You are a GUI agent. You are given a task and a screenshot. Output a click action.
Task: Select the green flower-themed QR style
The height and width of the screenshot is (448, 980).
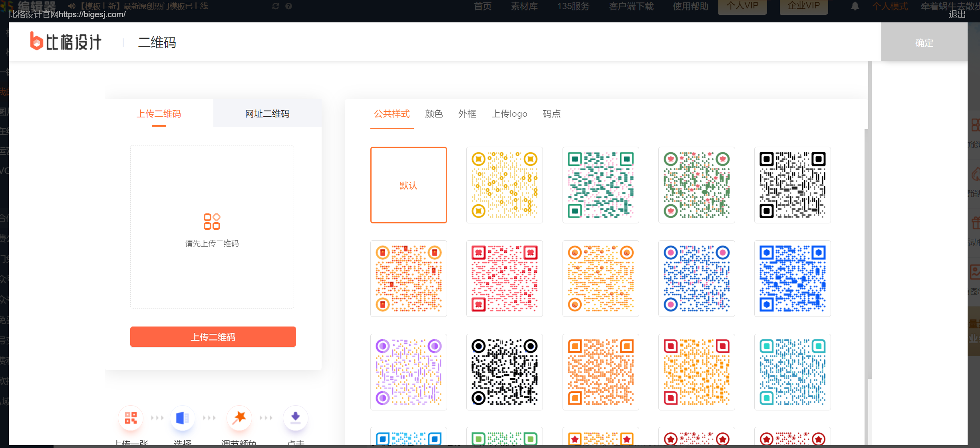697,185
